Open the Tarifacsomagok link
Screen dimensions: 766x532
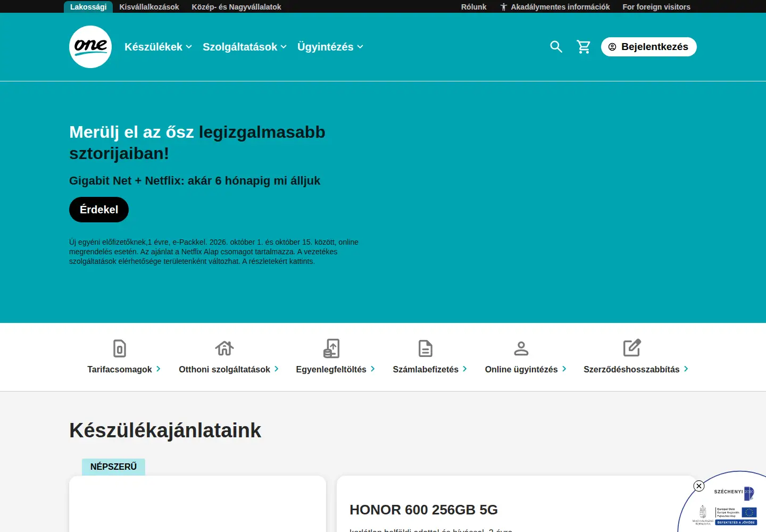coord(124,369)
